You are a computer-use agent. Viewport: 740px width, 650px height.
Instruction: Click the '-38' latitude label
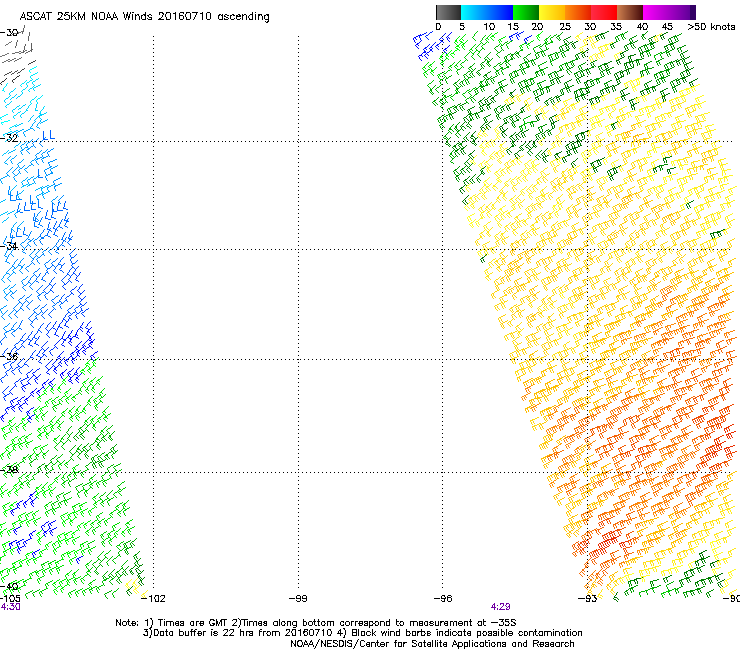9,470
